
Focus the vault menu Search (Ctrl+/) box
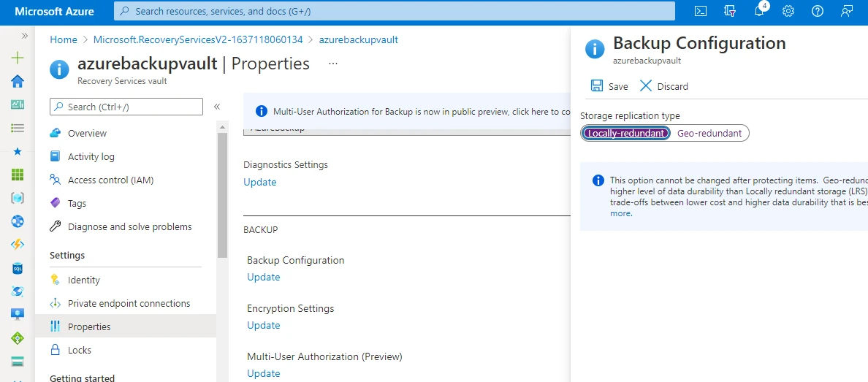click(126, 107)
